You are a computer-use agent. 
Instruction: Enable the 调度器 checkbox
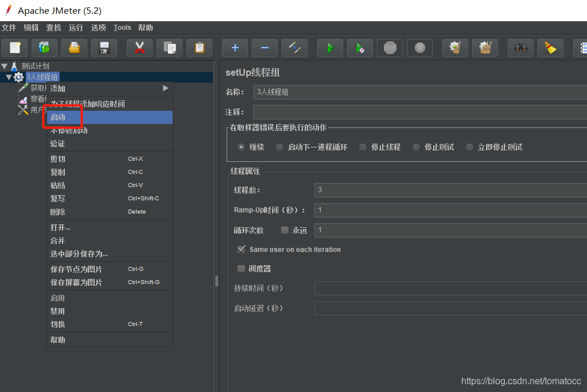pyautogui.click(x=241, y=269)
